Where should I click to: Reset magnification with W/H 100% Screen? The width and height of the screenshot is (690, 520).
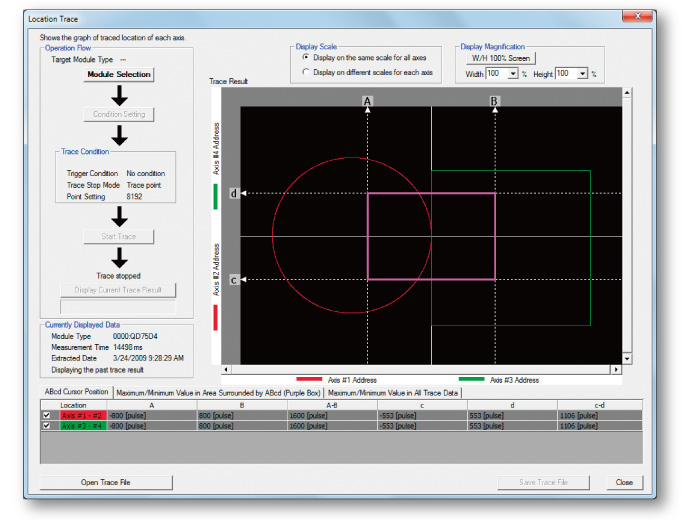click(501, 58)
